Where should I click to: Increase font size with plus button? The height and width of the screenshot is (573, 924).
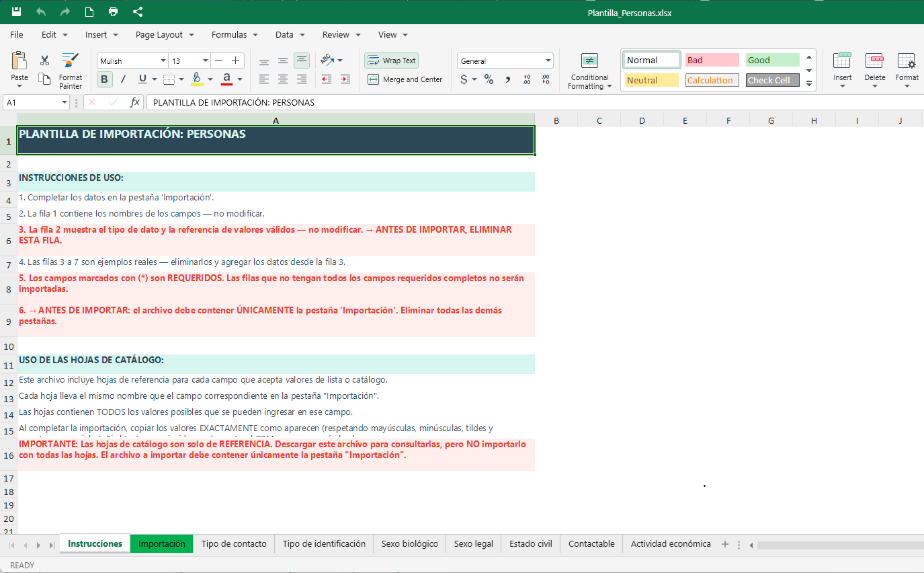click(235, 61)
